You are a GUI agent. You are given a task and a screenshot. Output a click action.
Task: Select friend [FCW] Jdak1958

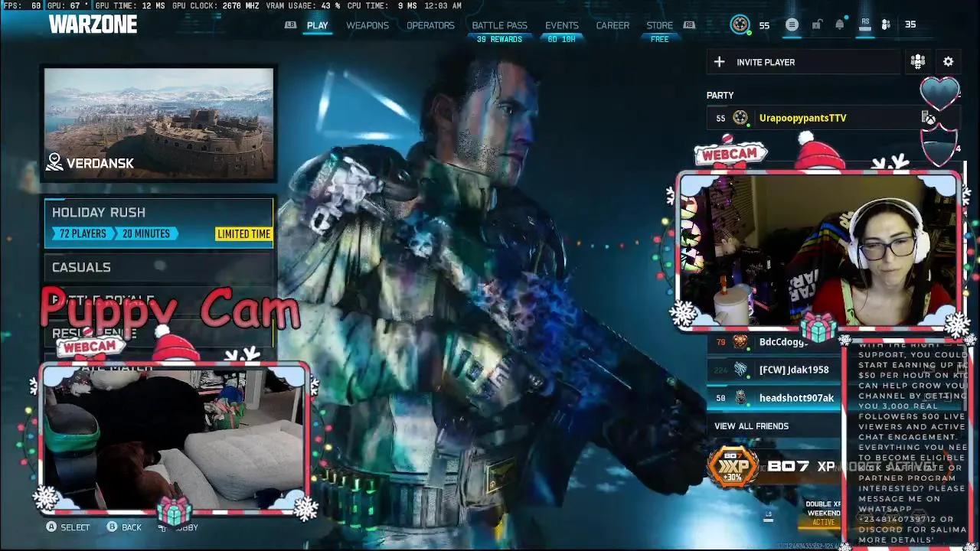coord(773,370)
